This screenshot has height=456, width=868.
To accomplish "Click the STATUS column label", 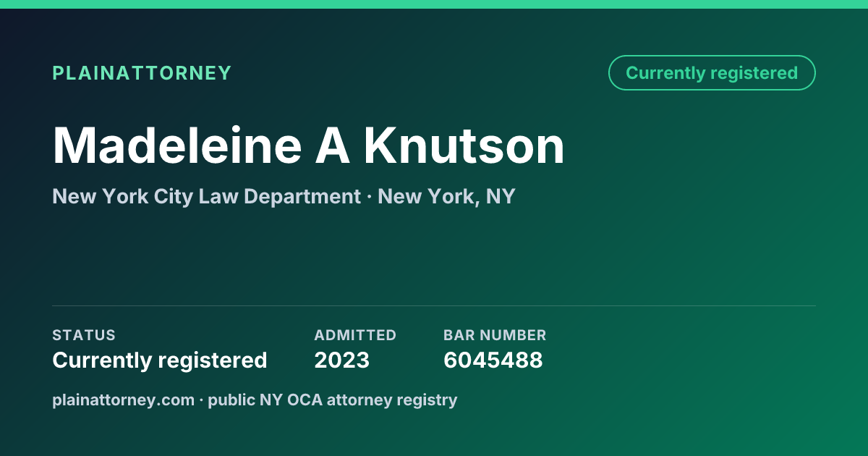I will click(84, 335).
